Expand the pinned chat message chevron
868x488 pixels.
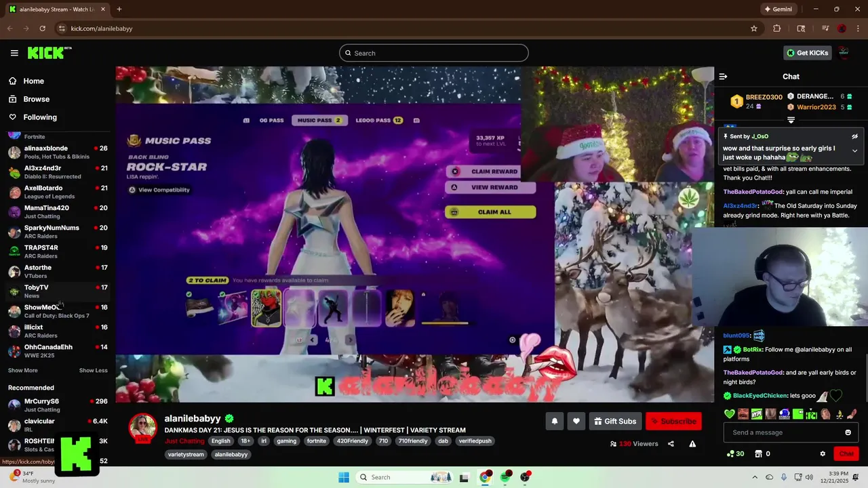pyautogui.click(x=855, y=151)
